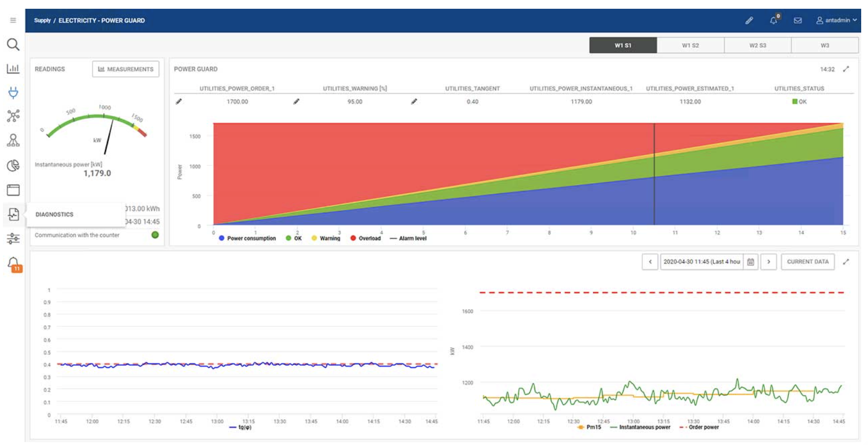Open the hamburger menu at the top left
Screen dimensions: 868x445
13,20
